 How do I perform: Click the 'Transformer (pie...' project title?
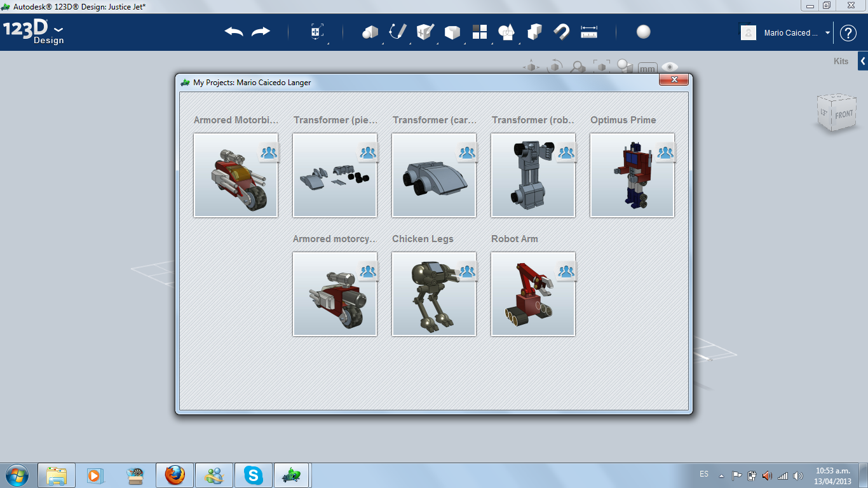[336, 120]
